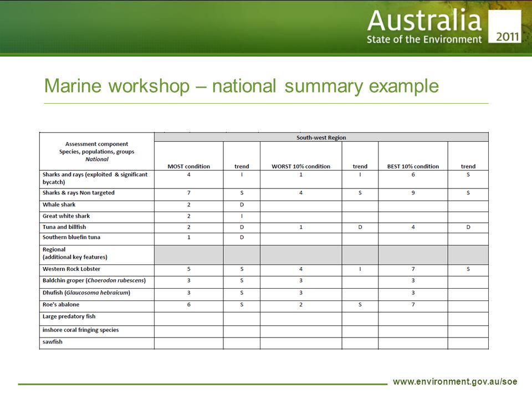
Task: Select the 'Whale shark' row label
Action: (x=59, y=204)
